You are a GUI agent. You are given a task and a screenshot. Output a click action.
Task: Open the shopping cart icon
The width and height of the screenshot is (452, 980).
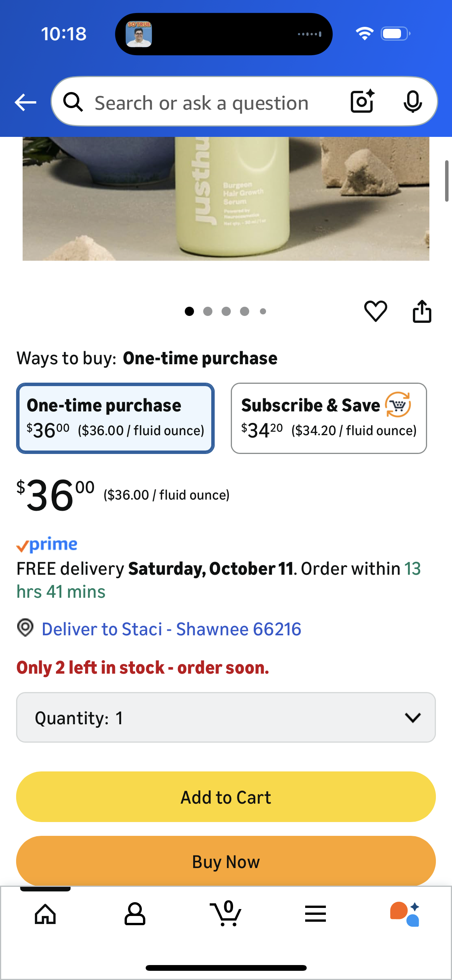(x=226, y=914)
